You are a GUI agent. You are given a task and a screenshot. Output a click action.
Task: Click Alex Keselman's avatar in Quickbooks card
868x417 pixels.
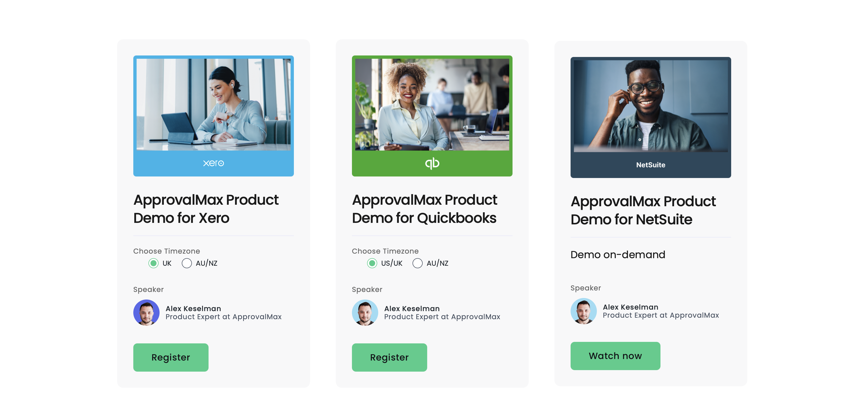coord(365,312)
